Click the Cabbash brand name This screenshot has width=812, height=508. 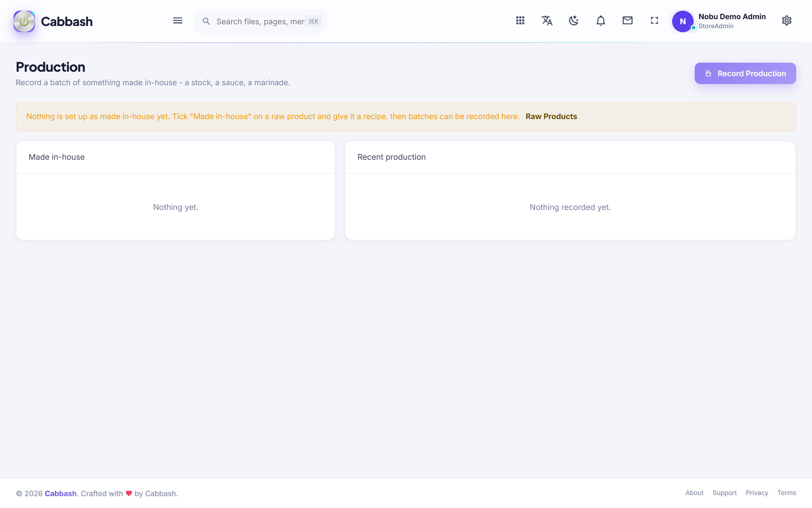point(67,21)
